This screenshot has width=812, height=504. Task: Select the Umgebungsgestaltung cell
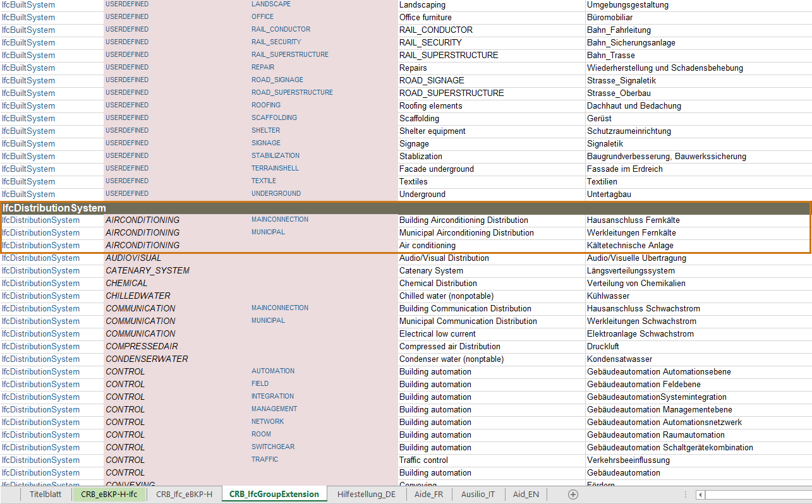(698, 5)
